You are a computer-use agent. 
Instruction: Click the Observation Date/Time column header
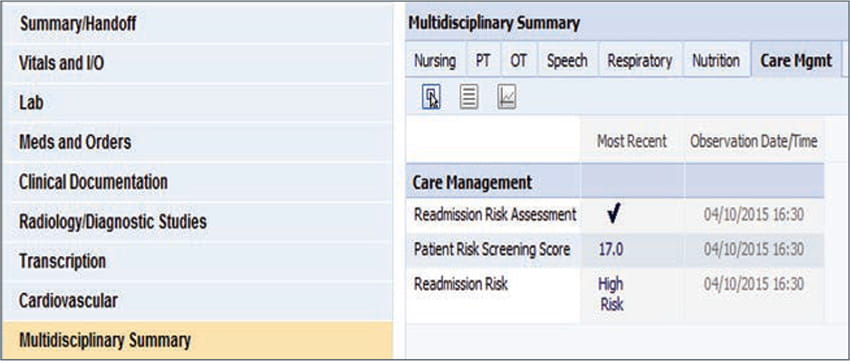point(754,142)
